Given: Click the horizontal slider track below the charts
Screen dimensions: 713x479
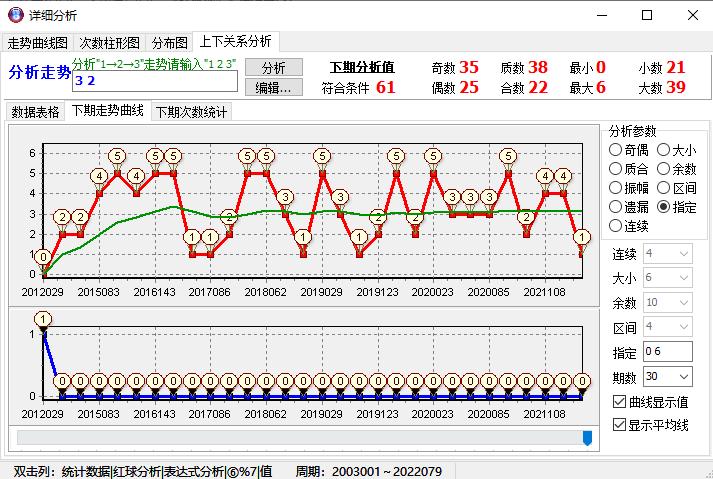Looking at the screenshot, I should [304, 438].
